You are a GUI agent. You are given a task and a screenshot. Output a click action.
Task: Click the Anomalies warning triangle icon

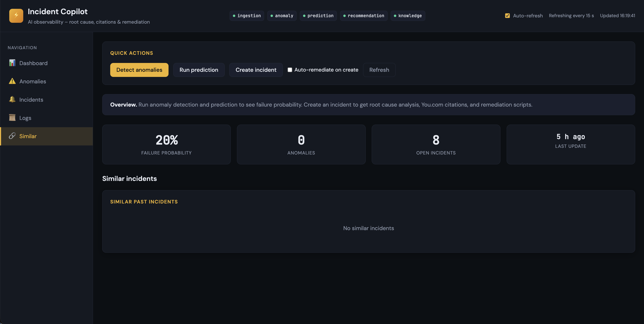[x=12, y=81]
